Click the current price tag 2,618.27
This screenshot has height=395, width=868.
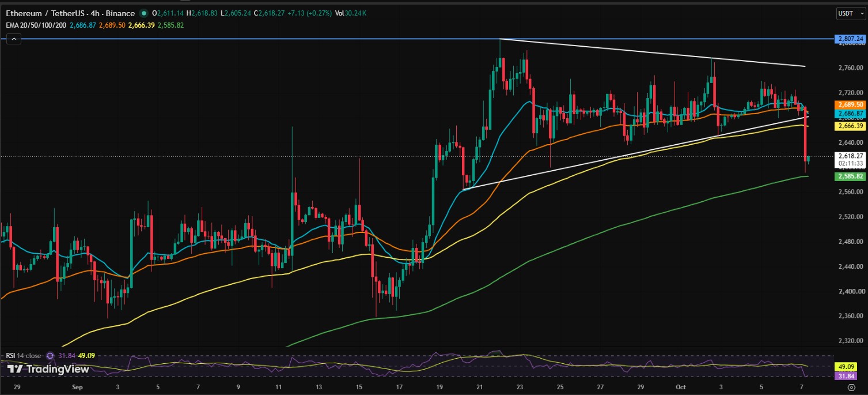tap(850, 156)
